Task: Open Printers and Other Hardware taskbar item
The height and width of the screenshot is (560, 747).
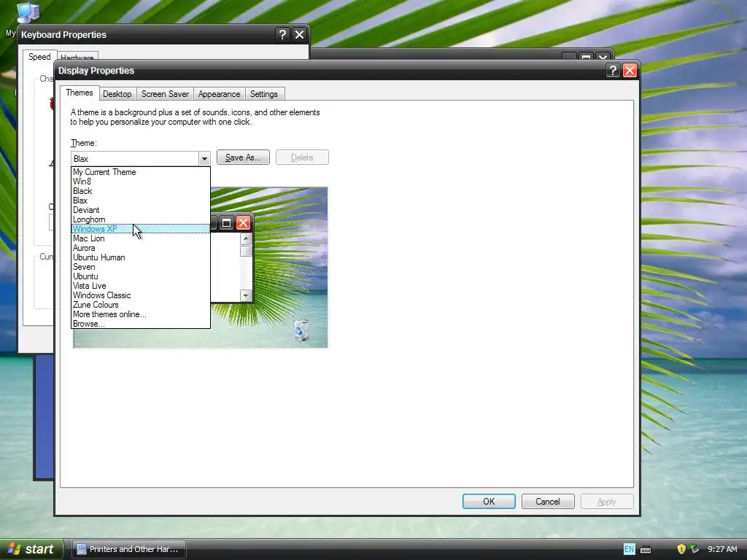Action: 128,549
